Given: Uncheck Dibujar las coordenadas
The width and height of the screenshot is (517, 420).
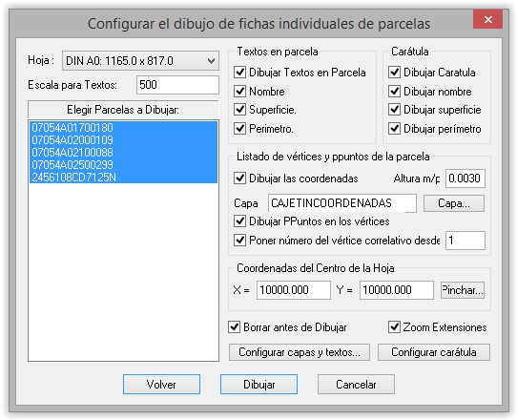Looking at the screenshot, I should click(x=239, y=178).
